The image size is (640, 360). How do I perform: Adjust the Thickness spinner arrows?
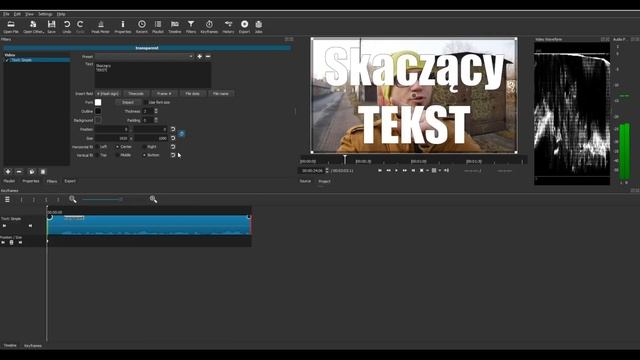click(156, 111)
